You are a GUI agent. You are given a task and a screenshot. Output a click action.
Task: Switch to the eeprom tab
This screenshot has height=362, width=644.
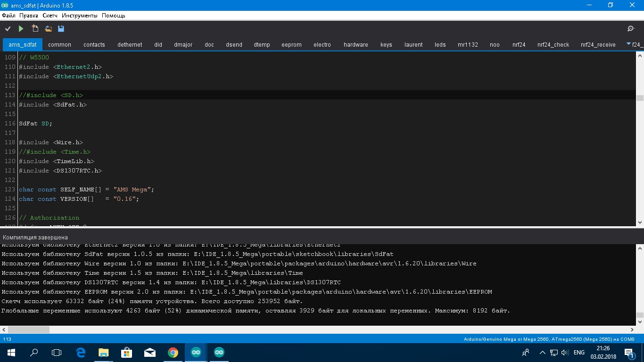pyautogui.click(x=291, y=45)
